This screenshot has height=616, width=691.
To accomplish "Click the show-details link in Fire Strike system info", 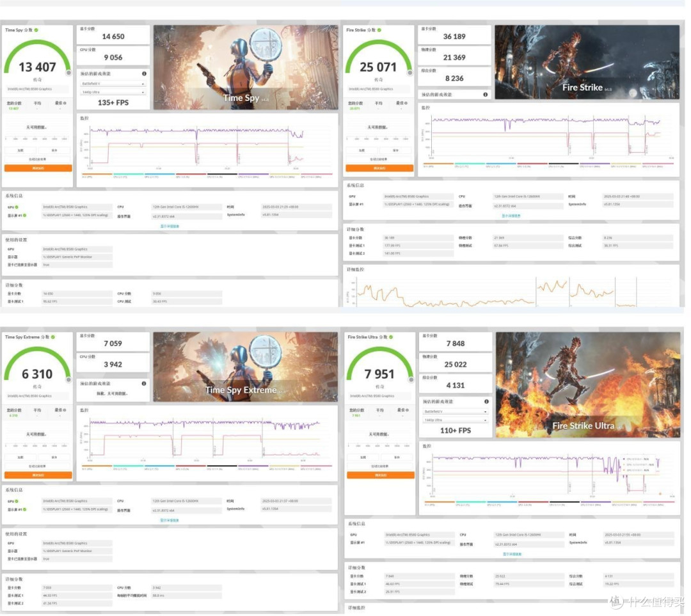I will pos(512,216).
